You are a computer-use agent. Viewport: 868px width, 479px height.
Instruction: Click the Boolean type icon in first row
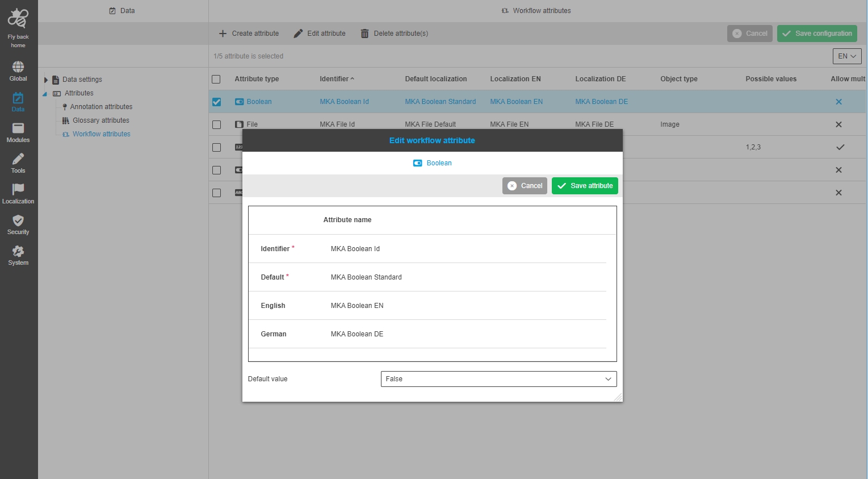click(x=239, y=102)
